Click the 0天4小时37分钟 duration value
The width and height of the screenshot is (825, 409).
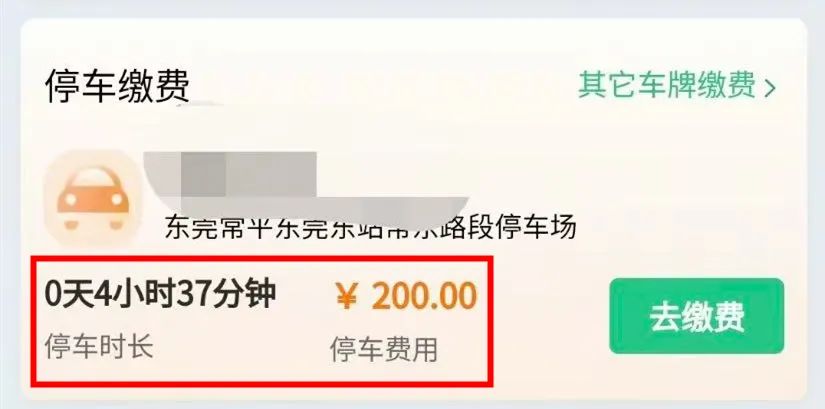[160, 294]
